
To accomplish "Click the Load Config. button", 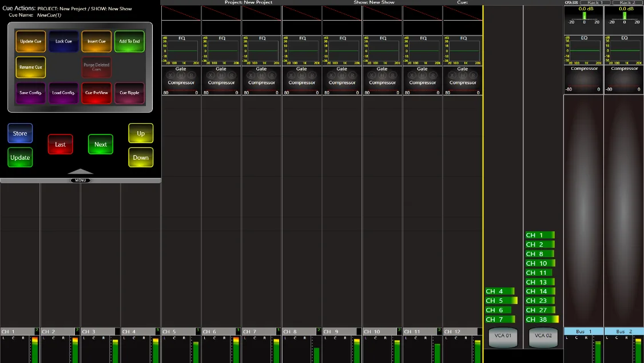I will [63, 93].
